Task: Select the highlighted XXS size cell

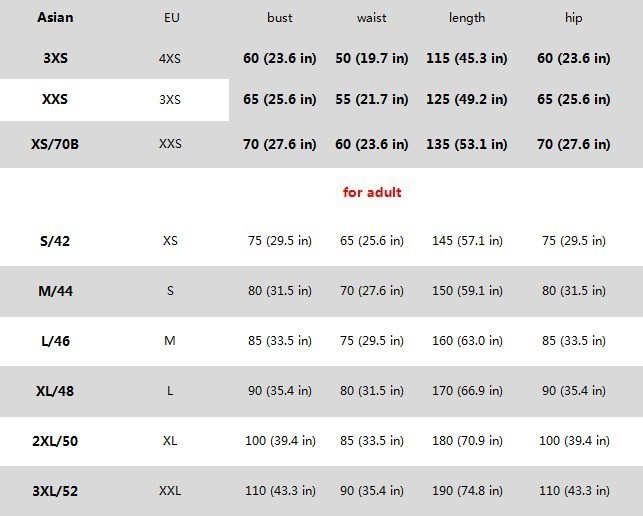Action: tap(55, 99)
